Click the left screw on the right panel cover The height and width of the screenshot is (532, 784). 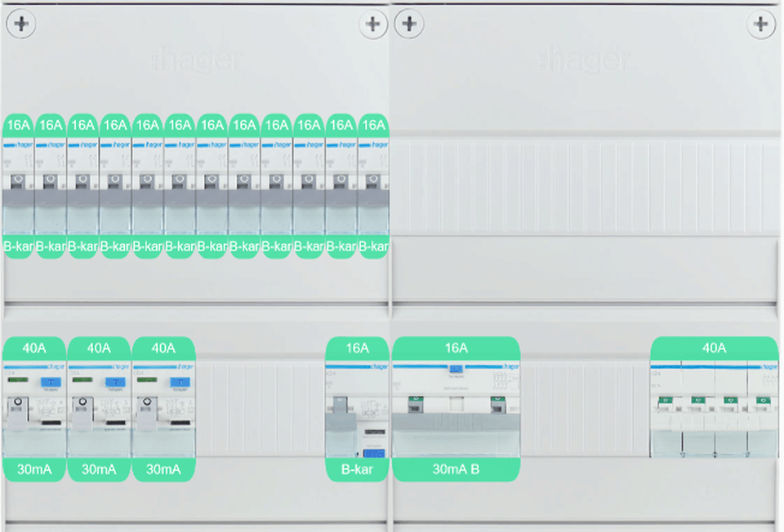pyautogui.click(x=409, y=24)
